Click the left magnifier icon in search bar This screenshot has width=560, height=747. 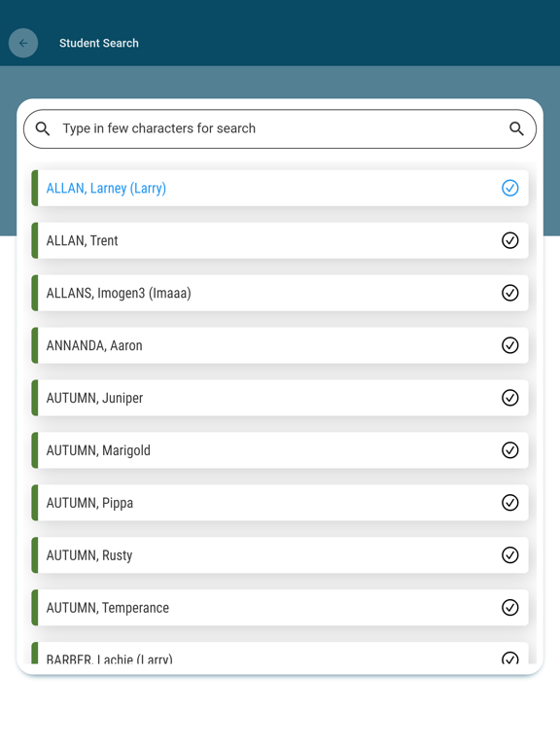tap(43, 128)
